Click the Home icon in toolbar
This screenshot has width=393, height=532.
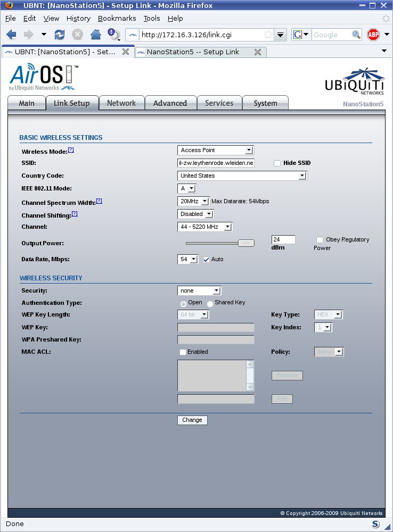tap(96, 35)
